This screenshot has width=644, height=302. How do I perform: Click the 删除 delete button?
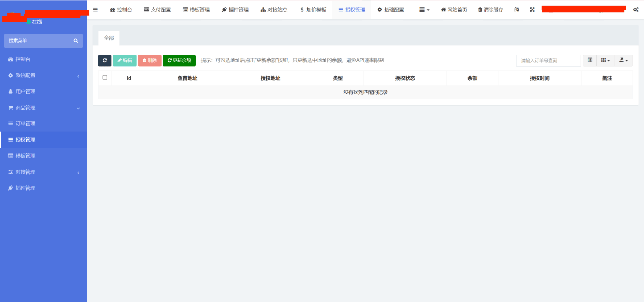pos(149,60)
